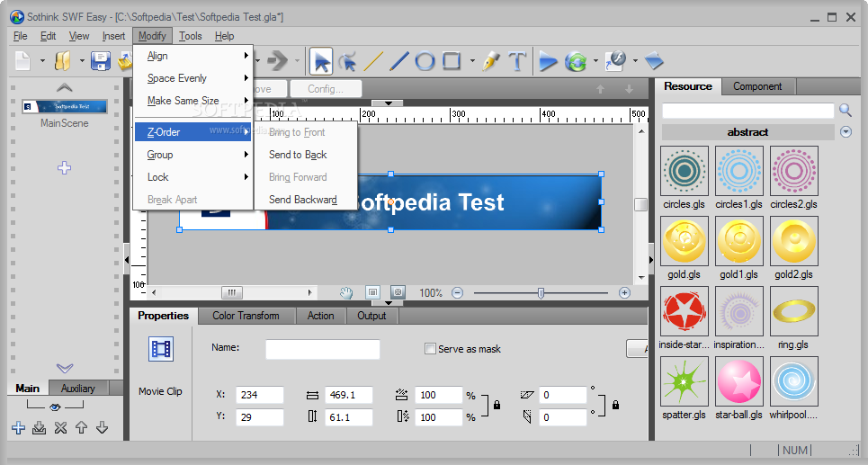Click the canvas vertical scrollbar thumb
Viewport: 868px width, 465px height.
(x=640, y=204)
